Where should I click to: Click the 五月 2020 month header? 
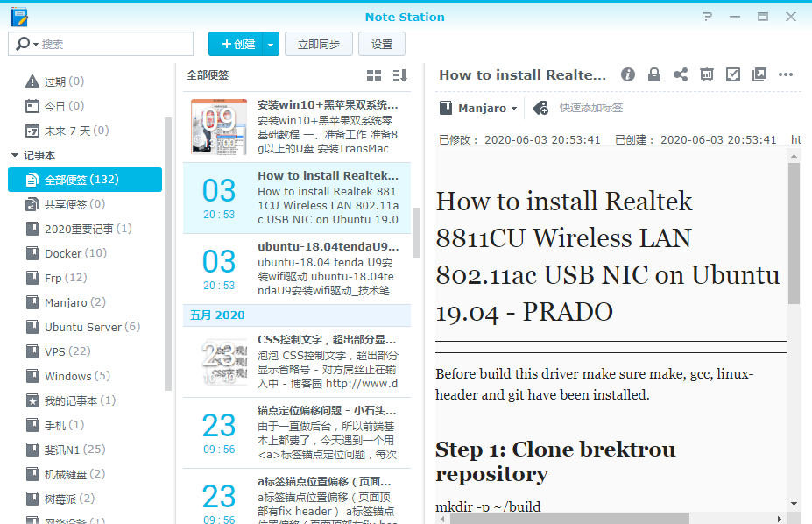coord(297,315)
